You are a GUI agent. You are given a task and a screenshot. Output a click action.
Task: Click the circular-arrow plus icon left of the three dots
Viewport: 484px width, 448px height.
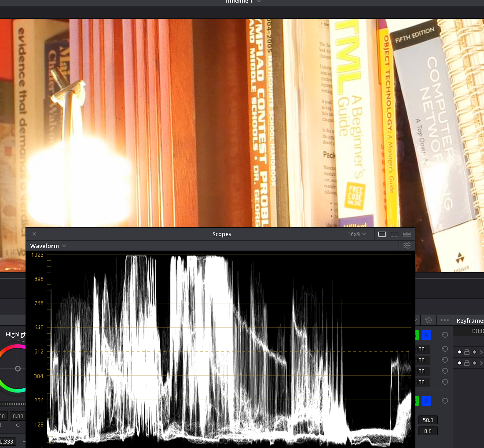point(429,321)
